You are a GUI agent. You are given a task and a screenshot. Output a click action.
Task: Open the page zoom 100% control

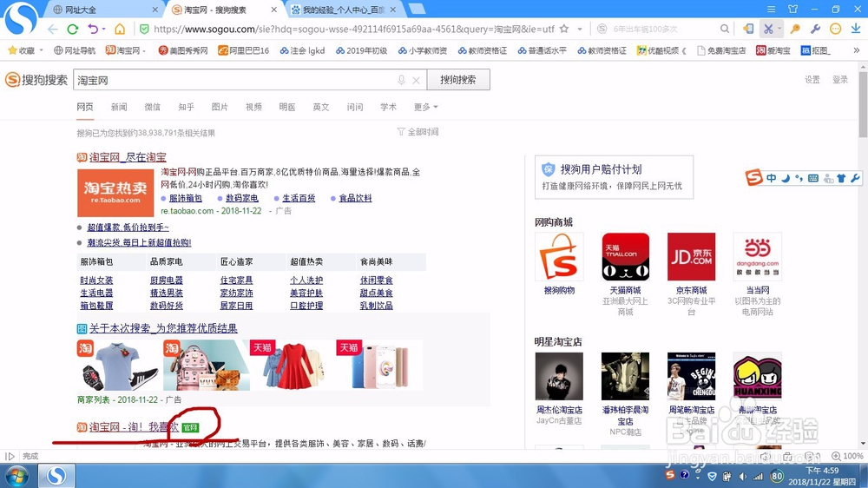coord(847,456)
